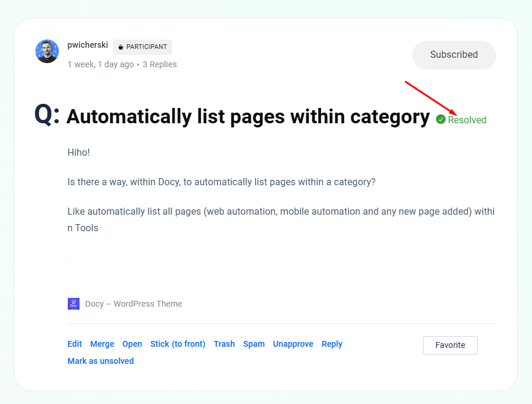532x404 pixels.
Task: Click pwicherski's profile avatar
Action: tap(47, 51)
